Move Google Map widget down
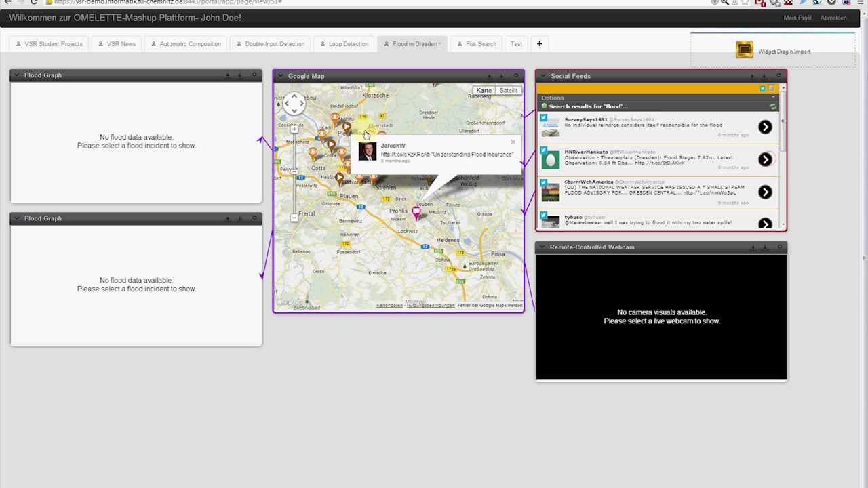 pyautogui.click(x=502, y=76)
